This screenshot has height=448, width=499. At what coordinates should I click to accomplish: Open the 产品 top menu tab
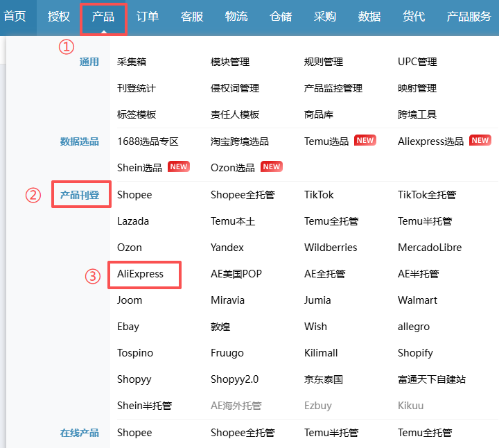103,17
